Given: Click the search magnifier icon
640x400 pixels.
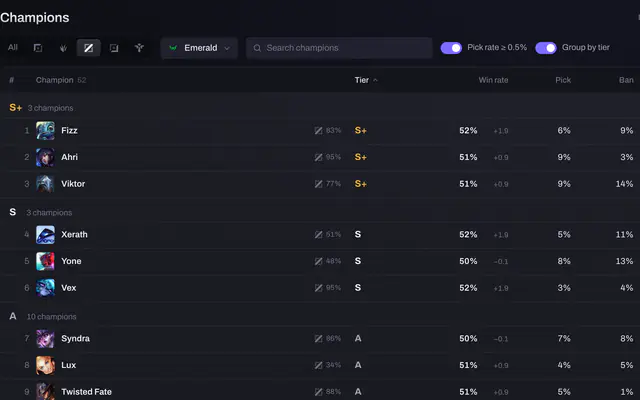Looking at the screenshot, I should pos(257,48).
